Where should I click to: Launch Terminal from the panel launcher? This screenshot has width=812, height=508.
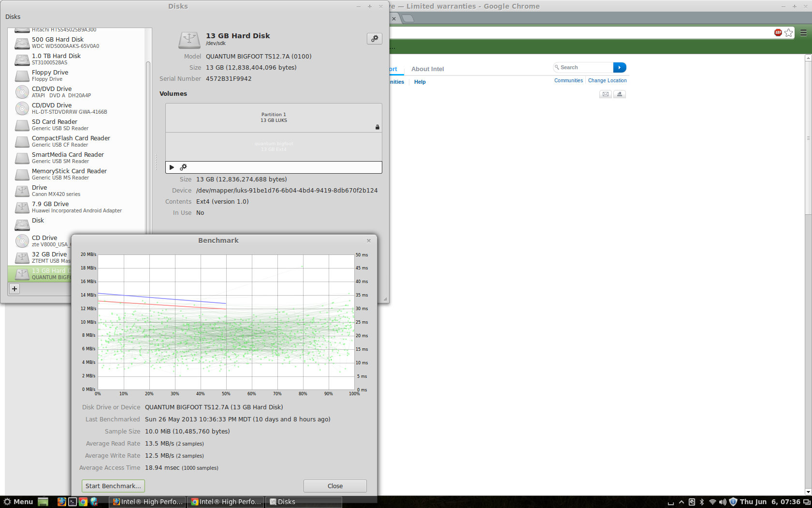(x=72, y=502)
